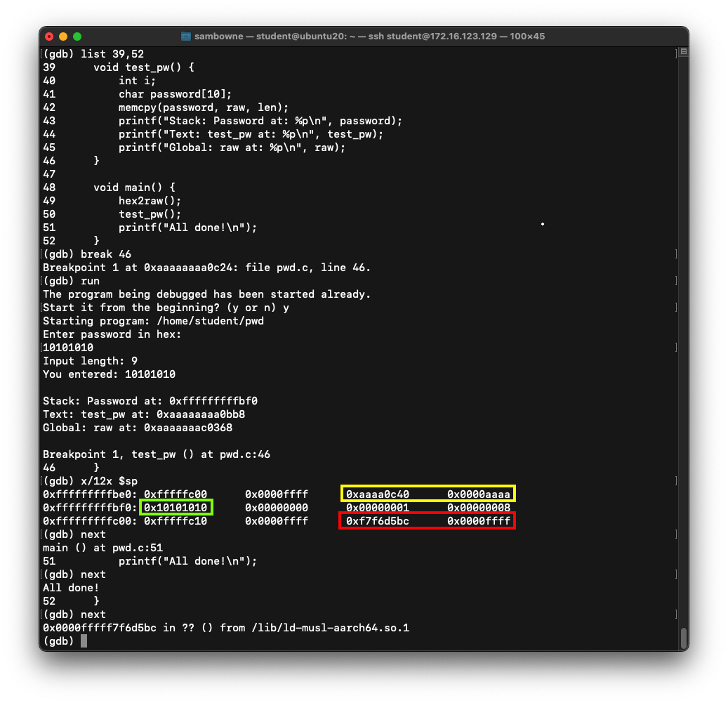
Task: Click memory value 0xaaaa0c40
Action: pos(378,494)
